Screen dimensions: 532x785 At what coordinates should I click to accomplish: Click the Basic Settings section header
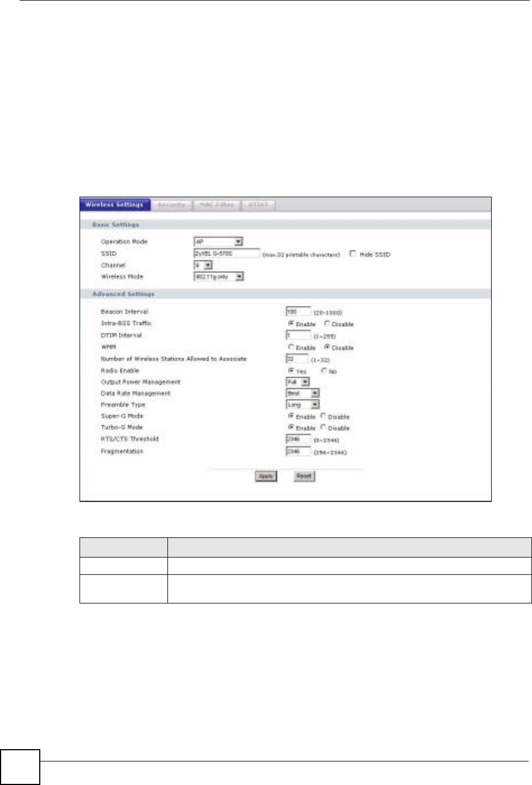116,225
